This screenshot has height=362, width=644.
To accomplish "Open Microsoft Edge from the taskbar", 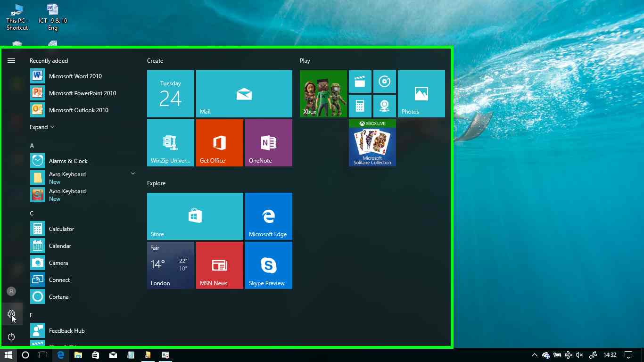I will click(x=60, y=355).
